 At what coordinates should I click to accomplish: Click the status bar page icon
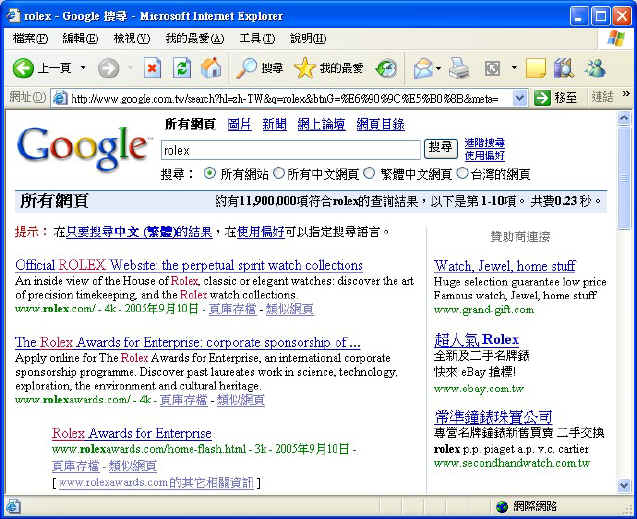13,506
